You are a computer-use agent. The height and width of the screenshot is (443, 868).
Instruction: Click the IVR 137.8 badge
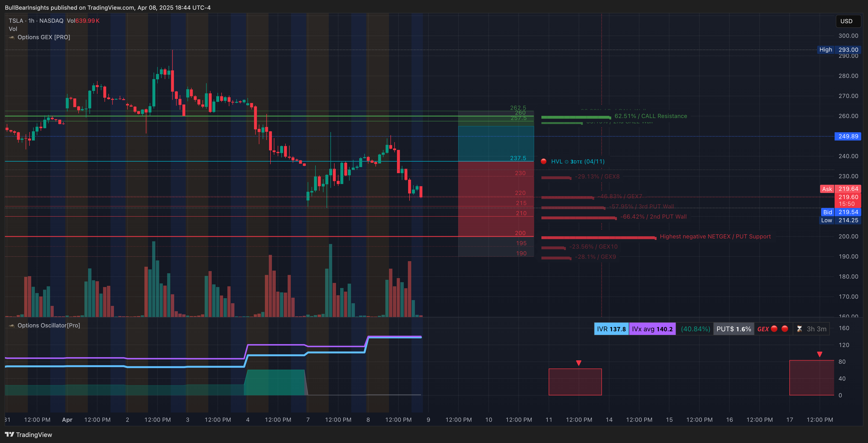(611, 329)
